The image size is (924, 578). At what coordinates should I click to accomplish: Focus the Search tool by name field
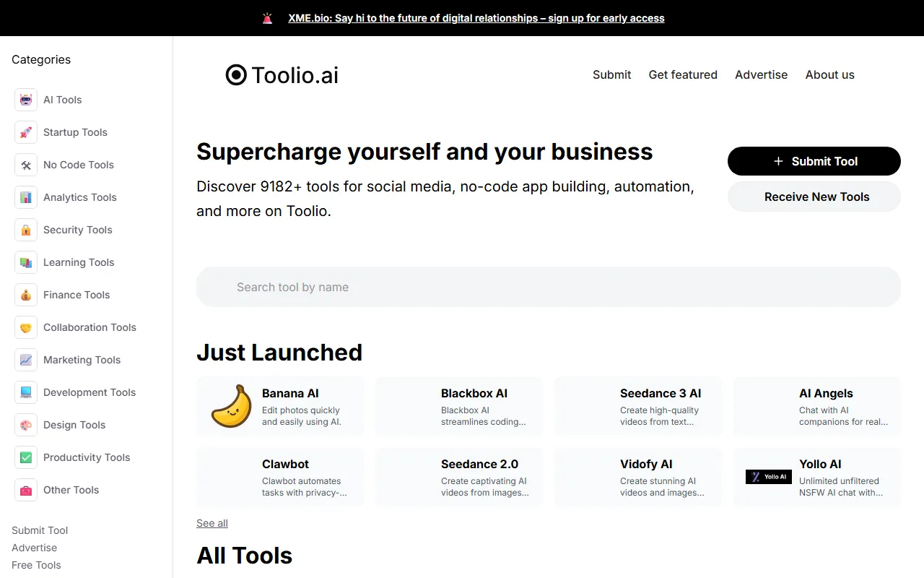click(x=549, y=287)
